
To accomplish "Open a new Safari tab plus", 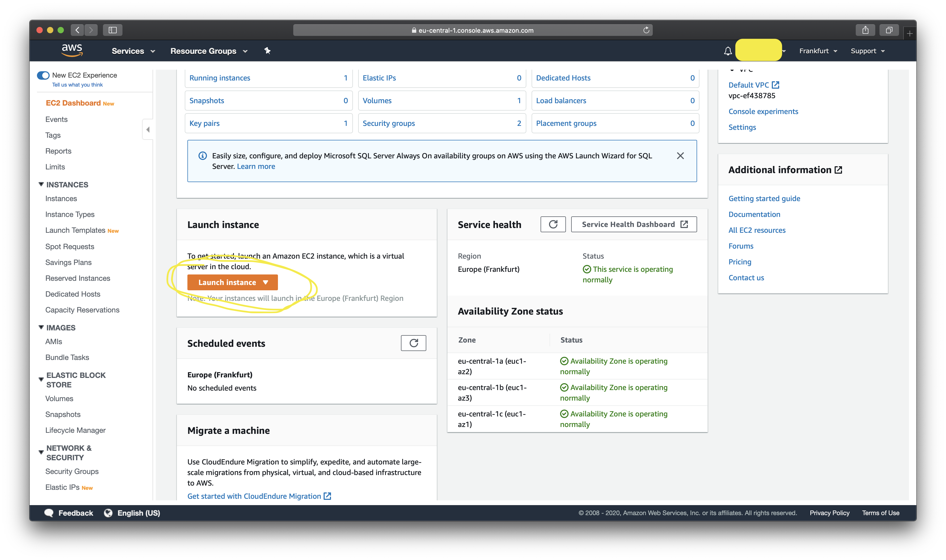I will (910, 34).
